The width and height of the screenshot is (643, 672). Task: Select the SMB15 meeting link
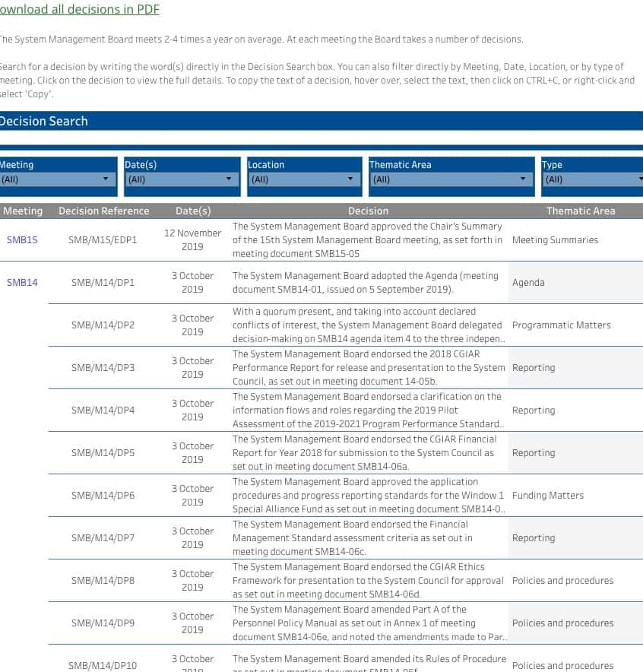click(22, 240)
